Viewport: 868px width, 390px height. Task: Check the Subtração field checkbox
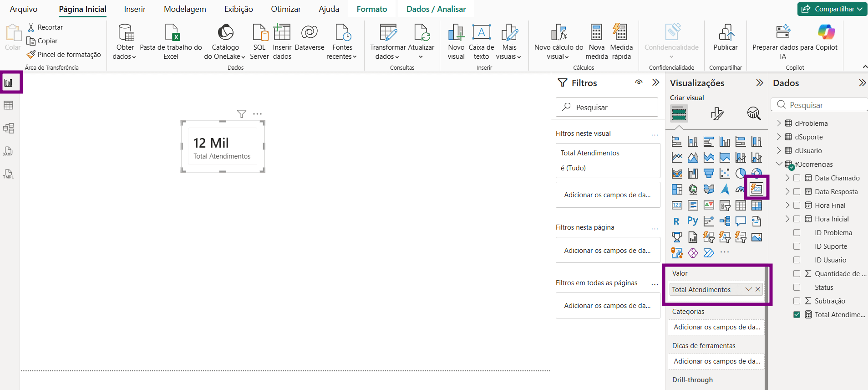[x=797, y=301]
